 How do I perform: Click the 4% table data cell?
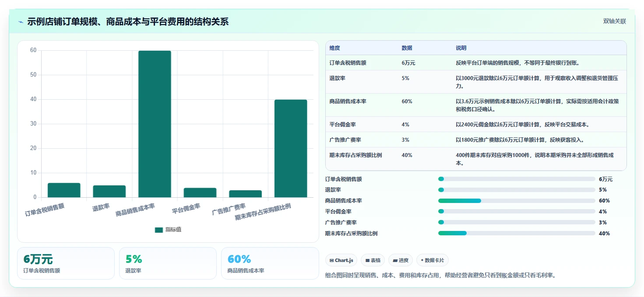(405, 125)
